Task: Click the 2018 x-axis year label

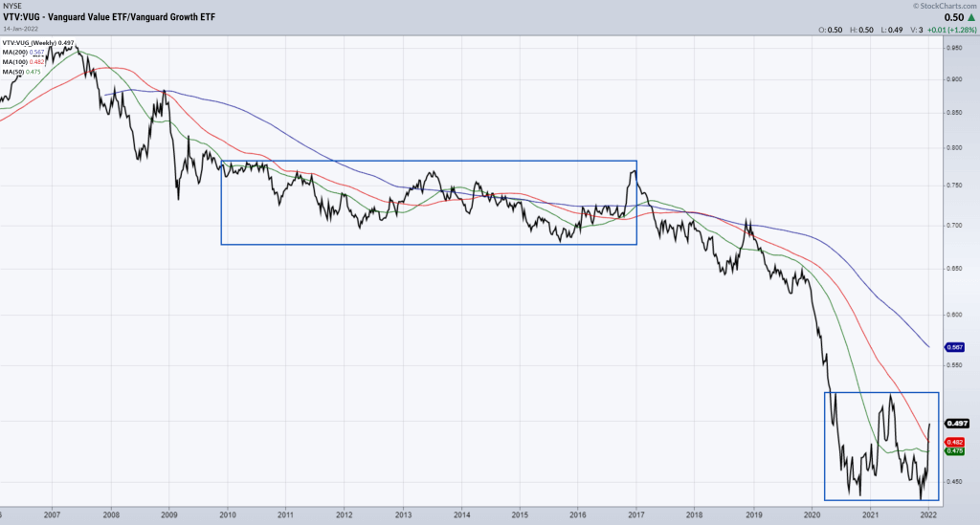Action: [x=694, y=515]
